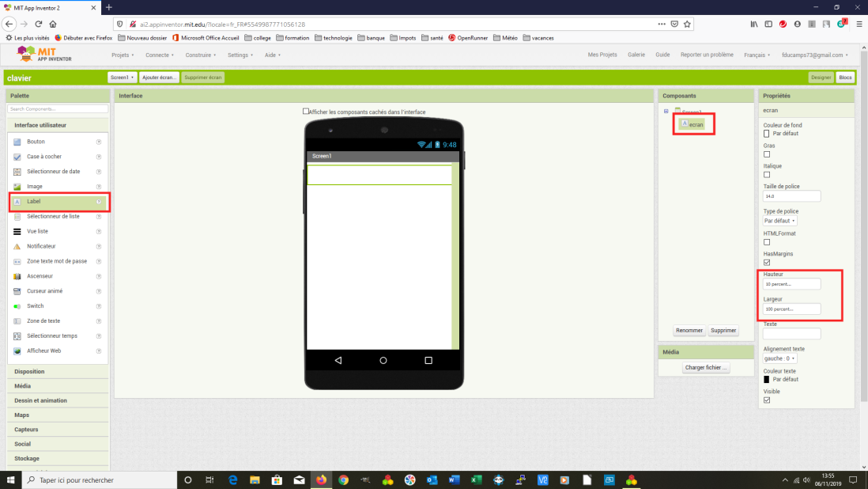Click the Couleur de fond swatch
This screenshot has width=868, height=489.
[767, 134]
